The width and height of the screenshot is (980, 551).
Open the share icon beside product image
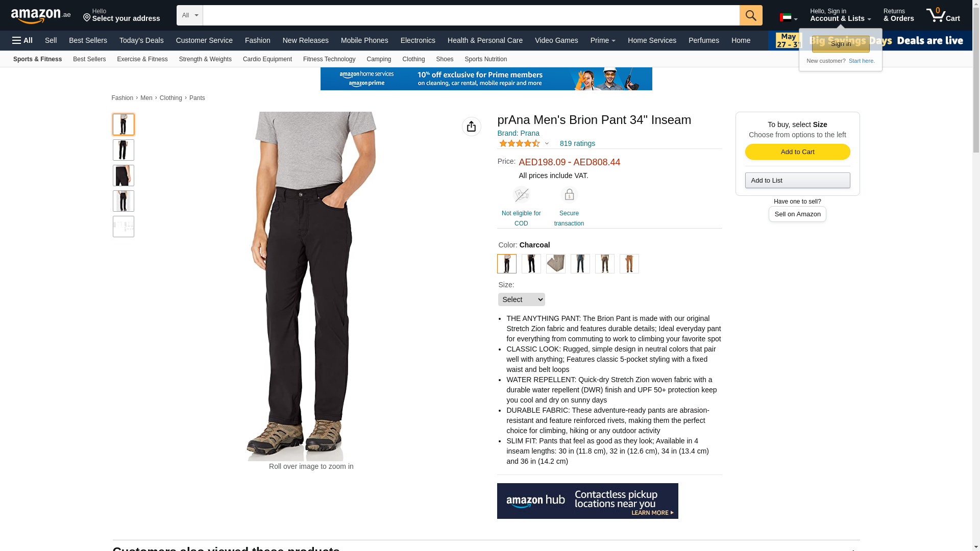coord(471,127)
